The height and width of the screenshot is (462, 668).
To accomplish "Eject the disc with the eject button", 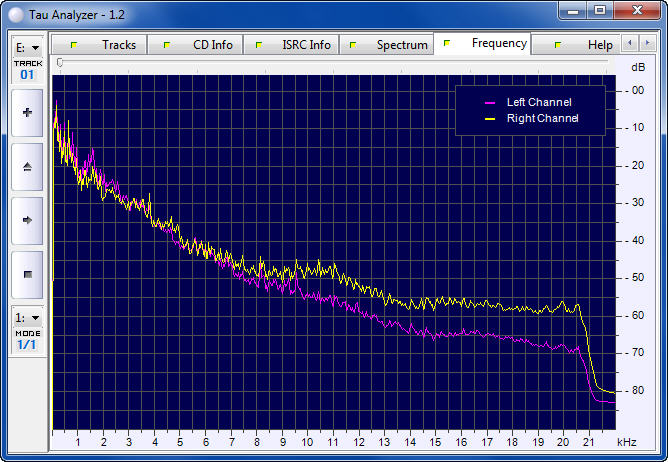I will 27,167.
